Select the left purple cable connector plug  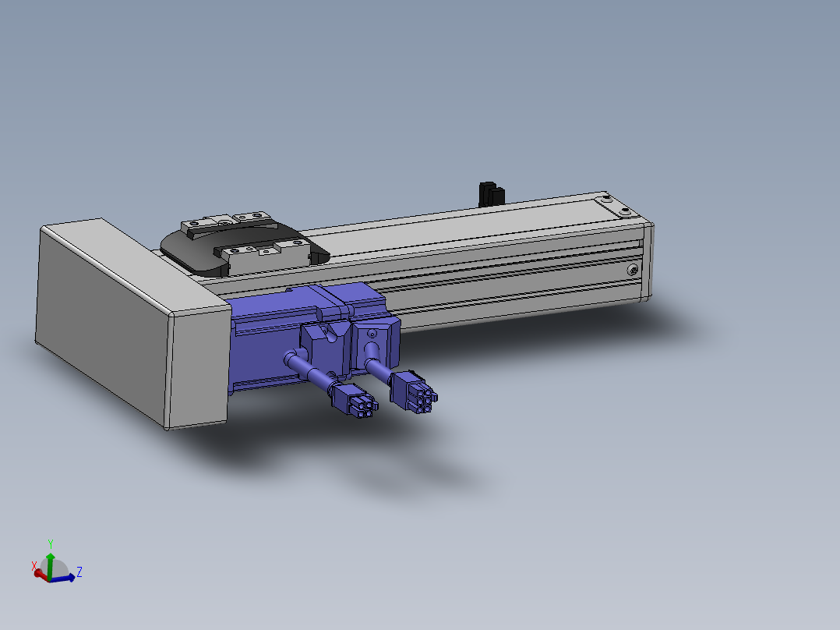354,399
